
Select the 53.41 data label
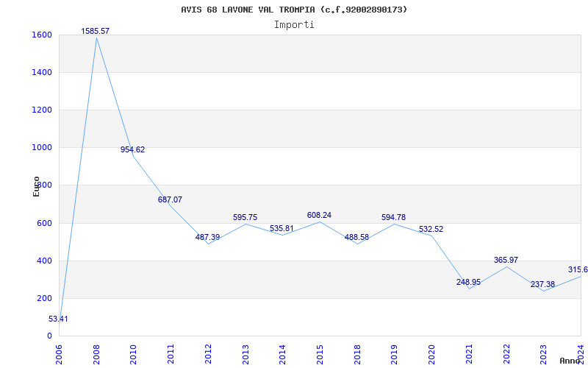pyautogui.click(x=58, y=319)
